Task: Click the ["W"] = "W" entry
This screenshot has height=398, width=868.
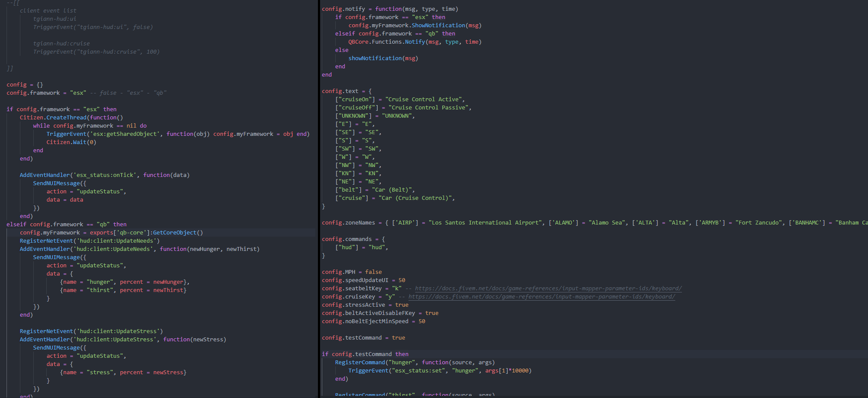Action: coord(355,157)
